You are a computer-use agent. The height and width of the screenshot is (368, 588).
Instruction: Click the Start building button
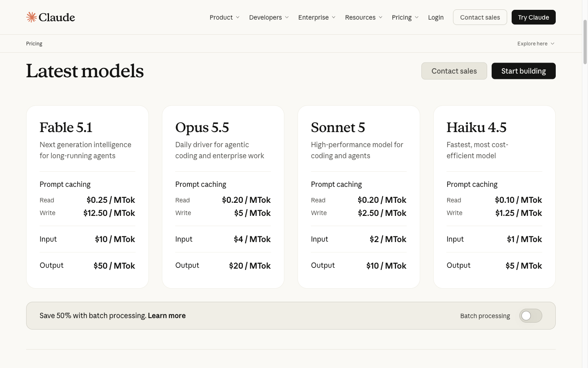[523, 71]
